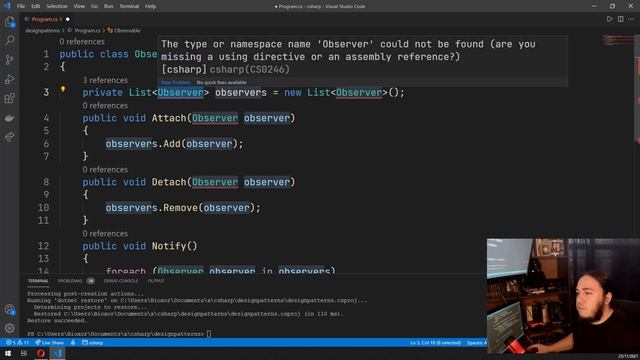
Task: Click the unsaved dot on Program.cs tab
Action: click(x=68, y=19)
